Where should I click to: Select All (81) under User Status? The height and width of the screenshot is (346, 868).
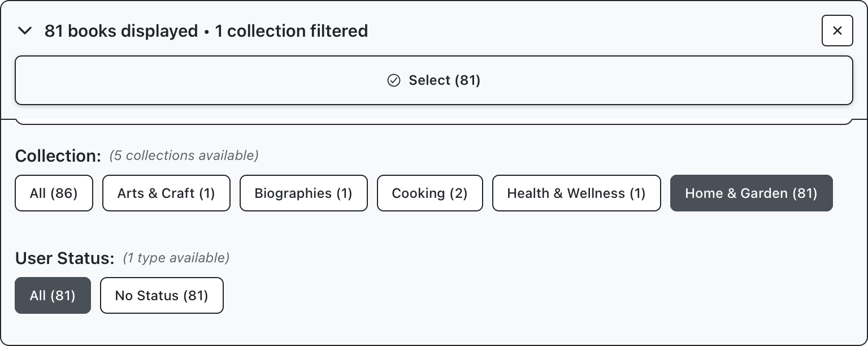tap(53, 295)
